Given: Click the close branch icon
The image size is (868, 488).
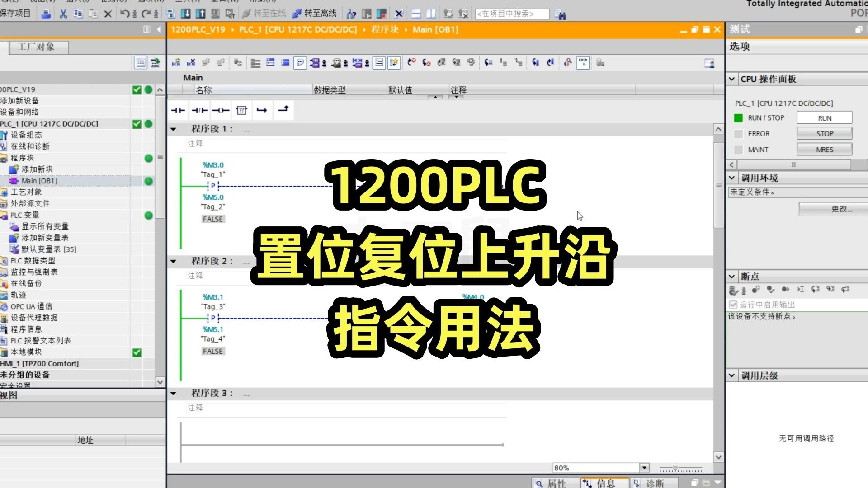Looking at the screenshot, I should click(283, 109).
